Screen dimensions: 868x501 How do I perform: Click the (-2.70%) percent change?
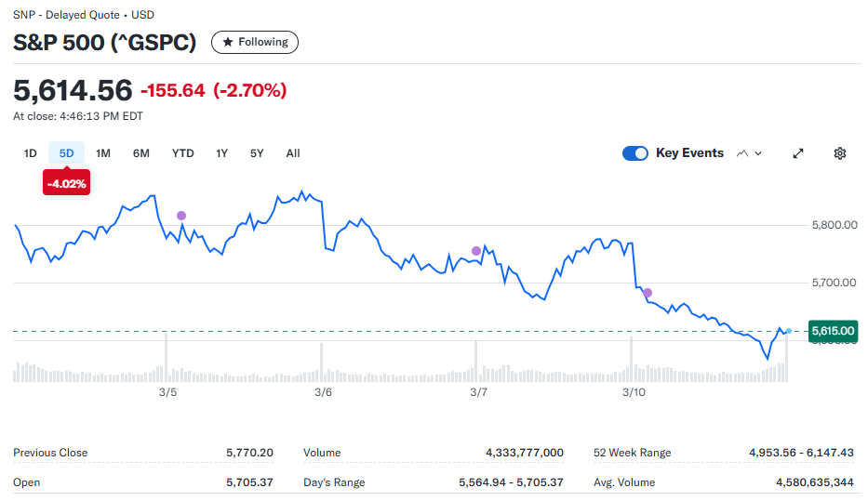(x=250, y=90)
